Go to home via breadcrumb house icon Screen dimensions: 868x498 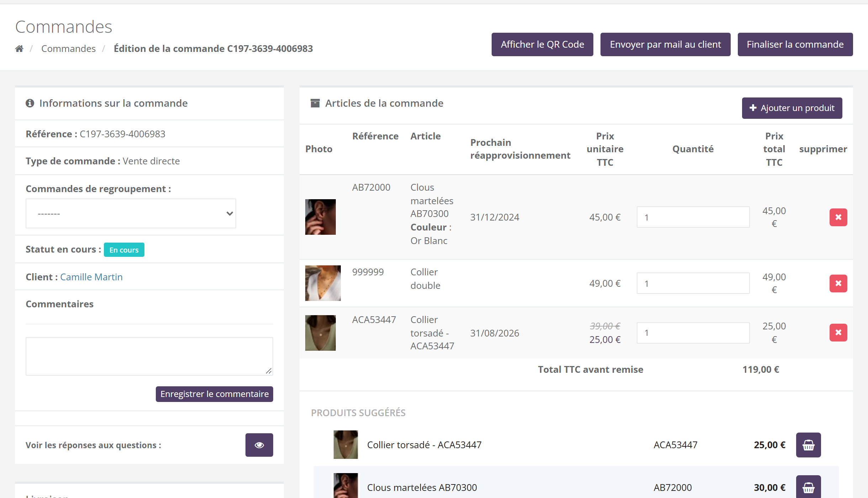click(19, 48)
